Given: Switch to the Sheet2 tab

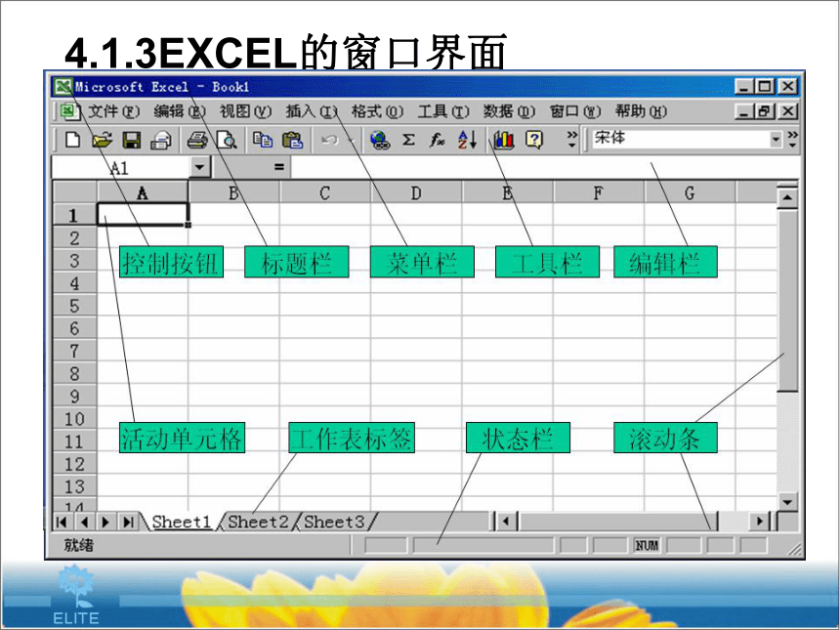Looking at the screenshot, I should click(258, 522).
